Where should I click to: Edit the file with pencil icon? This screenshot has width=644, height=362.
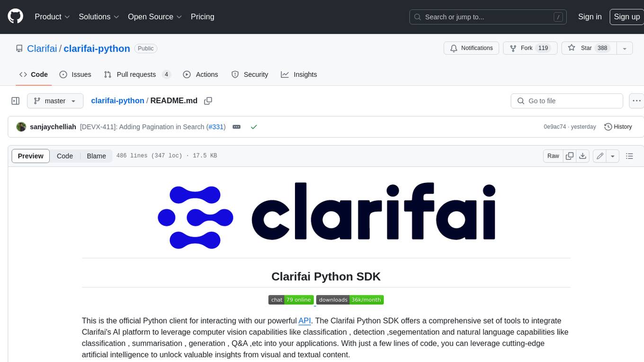coord(600,156)
